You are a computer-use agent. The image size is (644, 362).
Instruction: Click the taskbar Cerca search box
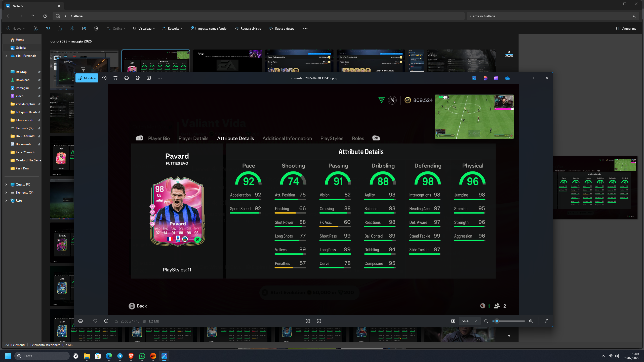[x=42, y=356]
